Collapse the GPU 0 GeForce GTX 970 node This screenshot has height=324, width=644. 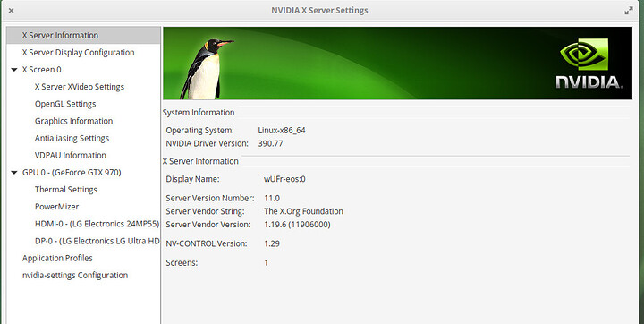click(14, 173)
